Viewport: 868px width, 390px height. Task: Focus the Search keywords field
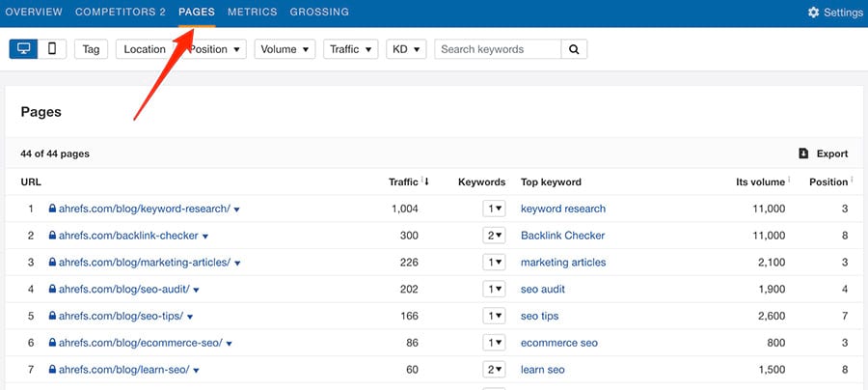pyautogui.click(x=498, y=49)
